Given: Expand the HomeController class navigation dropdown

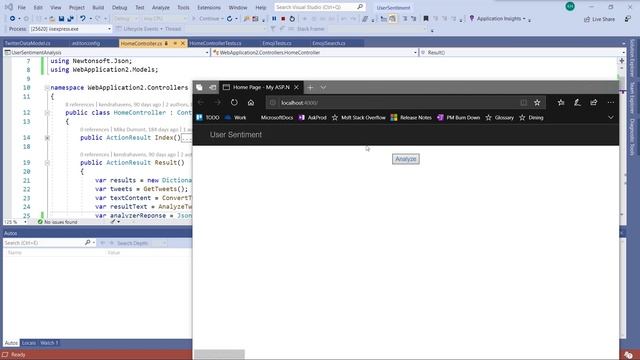Looking at the screenshot, I should (415, 53).
